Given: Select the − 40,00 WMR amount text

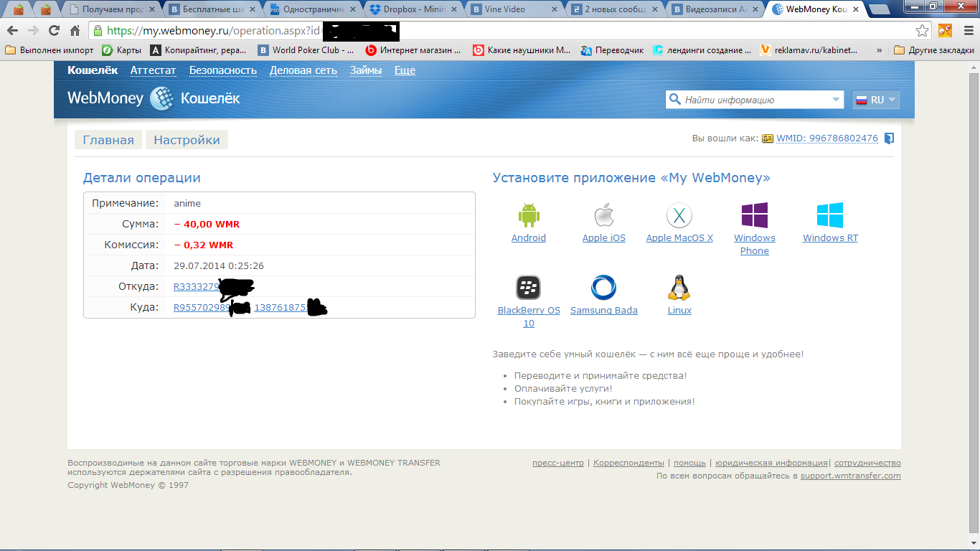Looking at the screenshot, I should point(207,224).
